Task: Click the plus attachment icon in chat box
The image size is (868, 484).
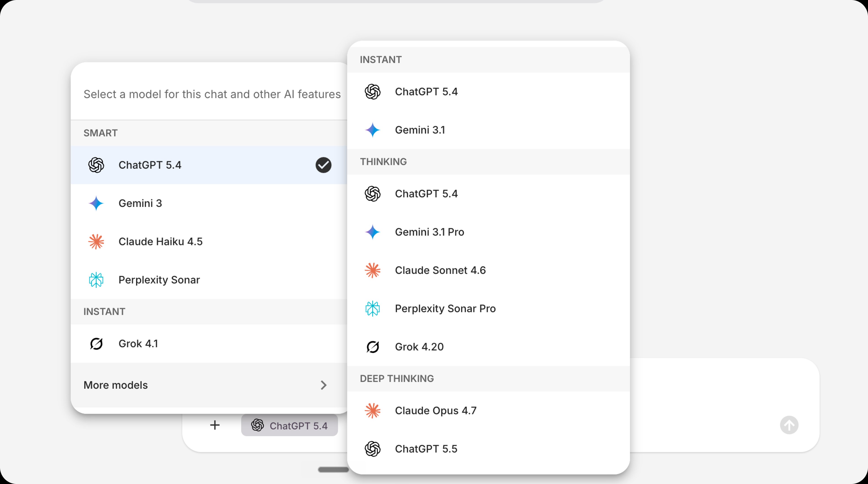Action: pyautogui.click(x=215, y=425)
